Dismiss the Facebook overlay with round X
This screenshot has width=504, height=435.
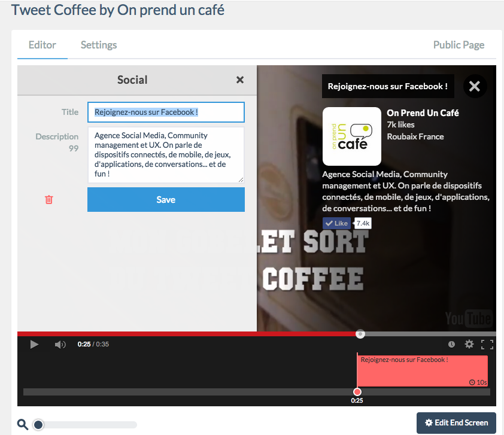tap(475, 86)
